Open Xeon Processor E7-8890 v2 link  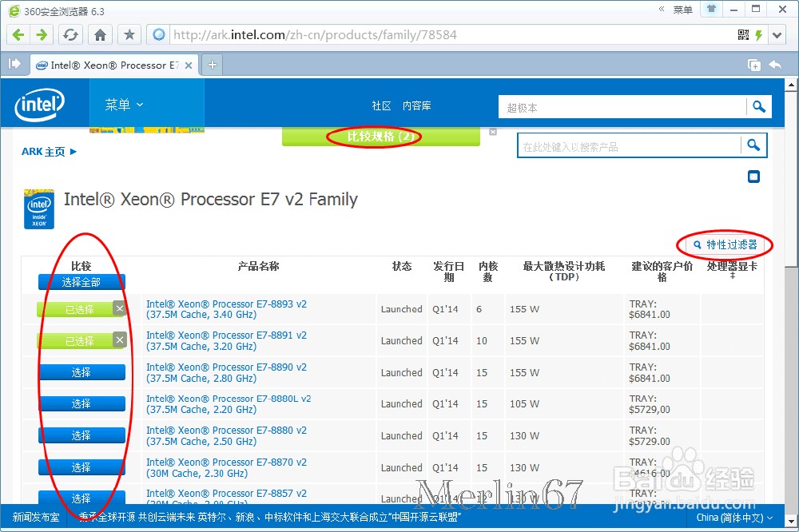(x=226, y=372)
